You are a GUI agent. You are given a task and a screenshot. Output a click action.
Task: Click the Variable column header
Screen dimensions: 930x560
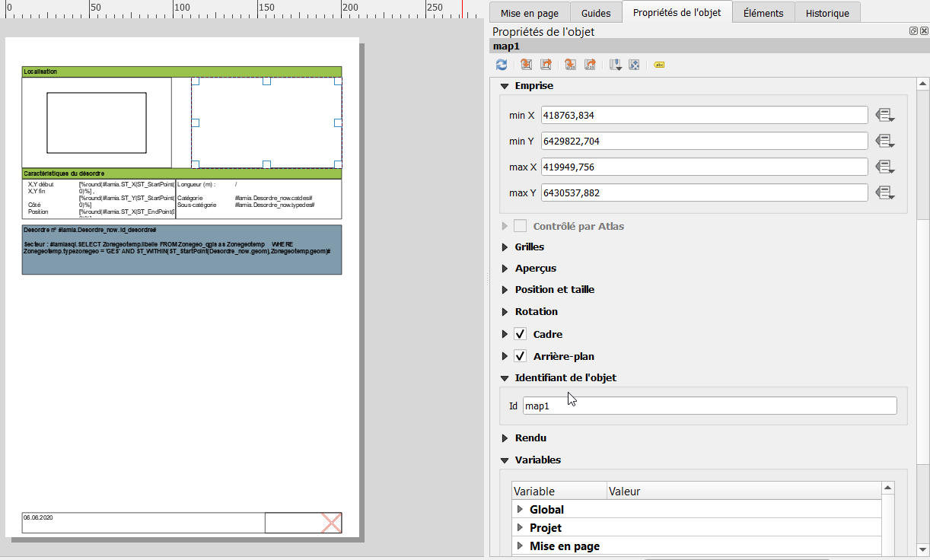559,492
